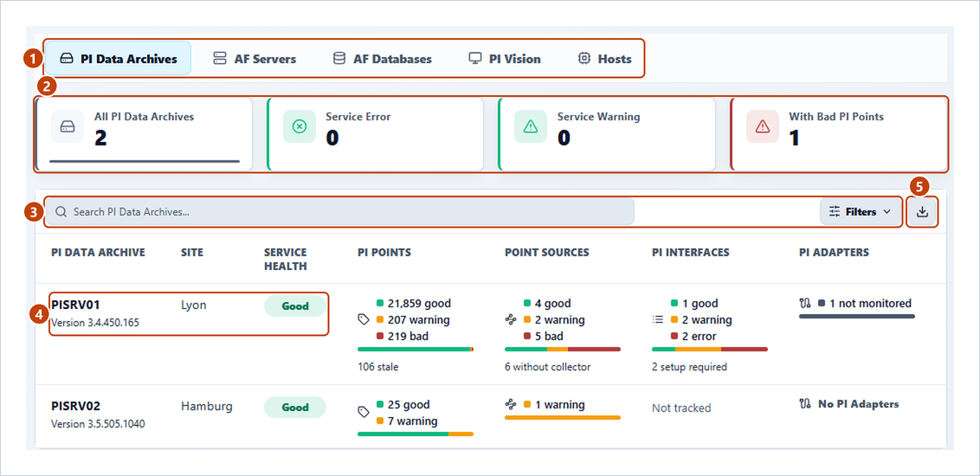This screenshot has width=980, height=476.
Task: Click the Version 3.5.505.1040 text
Action: click(x=98, y=424)
